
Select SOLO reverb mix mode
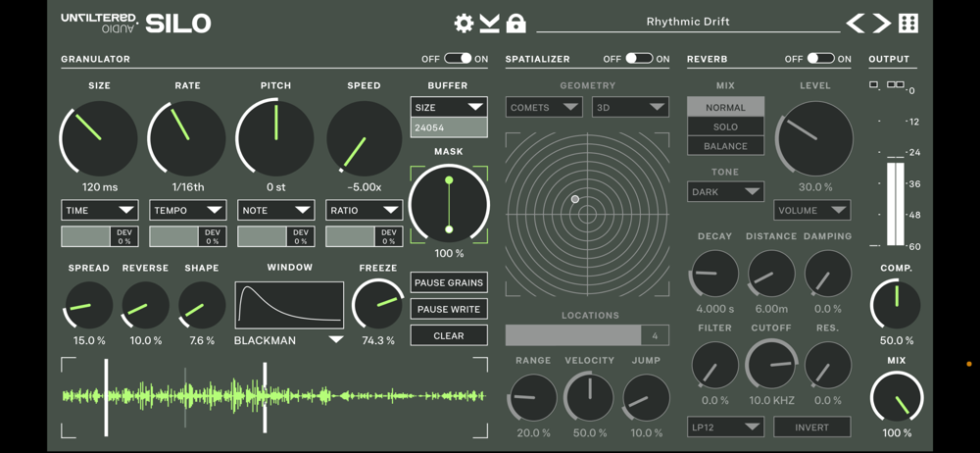tap(725, 126)
